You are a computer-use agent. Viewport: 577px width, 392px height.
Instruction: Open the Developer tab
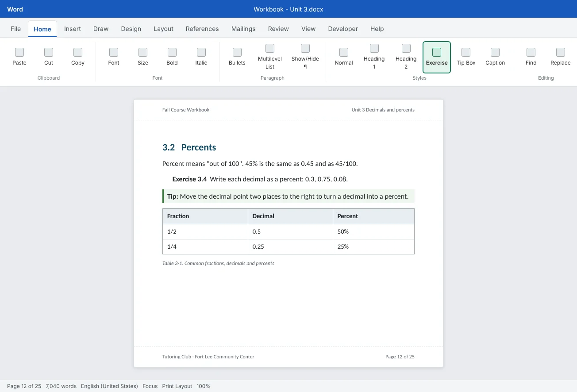pos(343,29)
